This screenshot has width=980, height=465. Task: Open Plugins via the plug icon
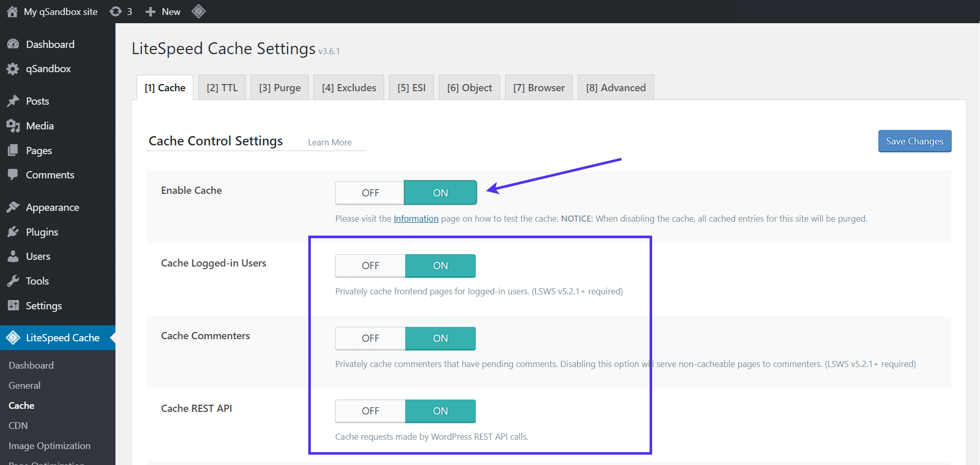(13, 231)
